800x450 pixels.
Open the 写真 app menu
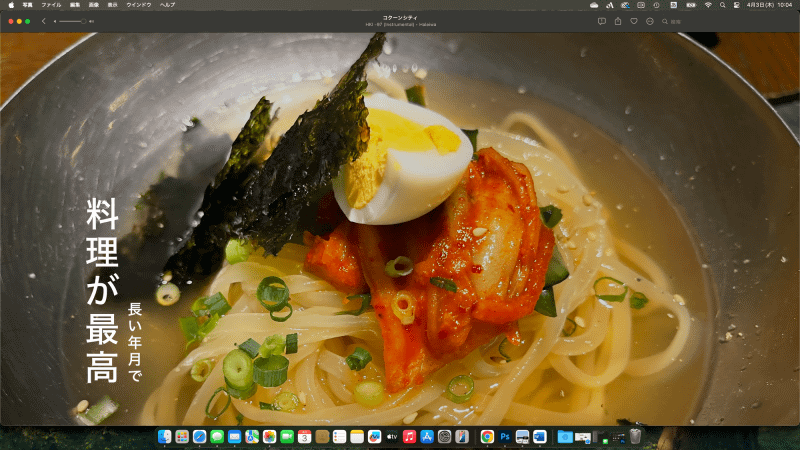click(28, 5)
